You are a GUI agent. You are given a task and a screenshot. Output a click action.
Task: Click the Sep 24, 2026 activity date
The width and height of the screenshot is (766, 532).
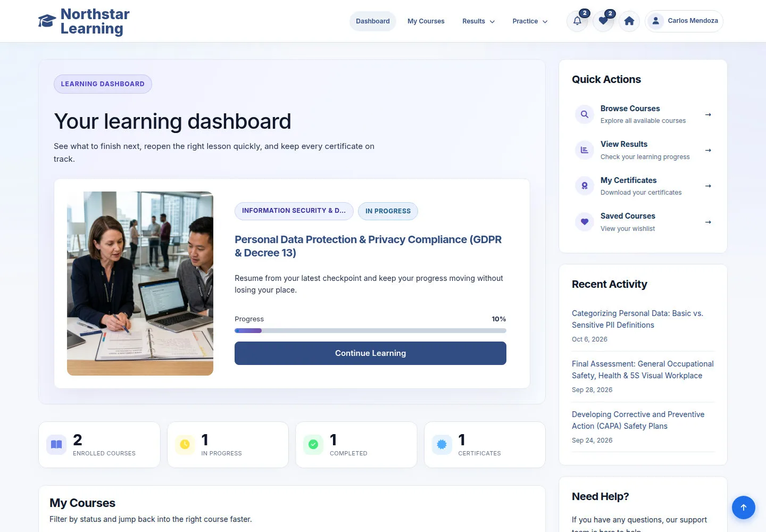592,440
